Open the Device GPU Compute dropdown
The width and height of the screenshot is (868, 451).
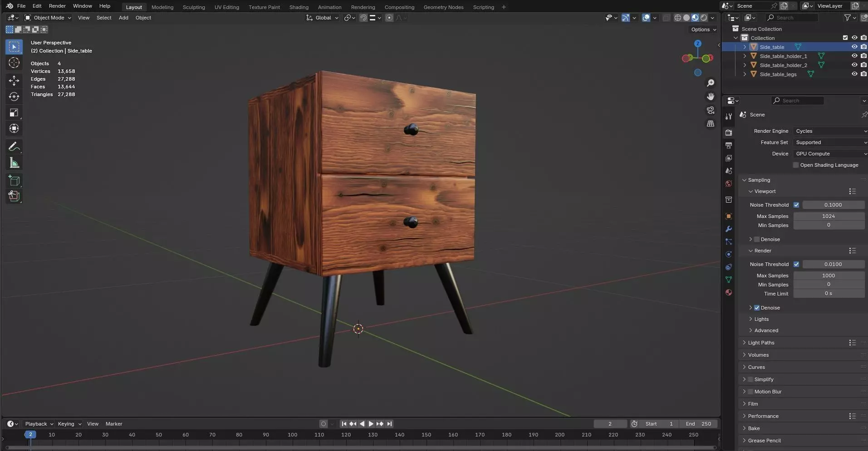point(830,154)
